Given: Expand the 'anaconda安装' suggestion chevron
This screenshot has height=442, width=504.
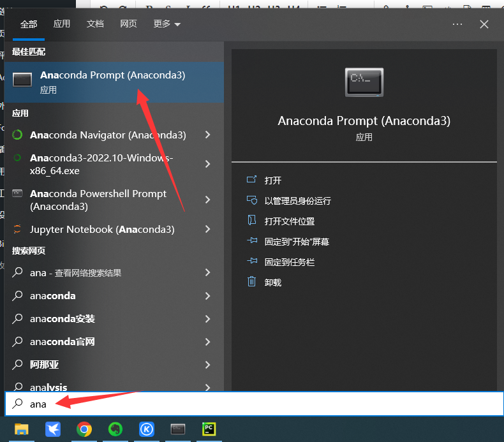Looking at the screenshot, I should pos(207,319).
